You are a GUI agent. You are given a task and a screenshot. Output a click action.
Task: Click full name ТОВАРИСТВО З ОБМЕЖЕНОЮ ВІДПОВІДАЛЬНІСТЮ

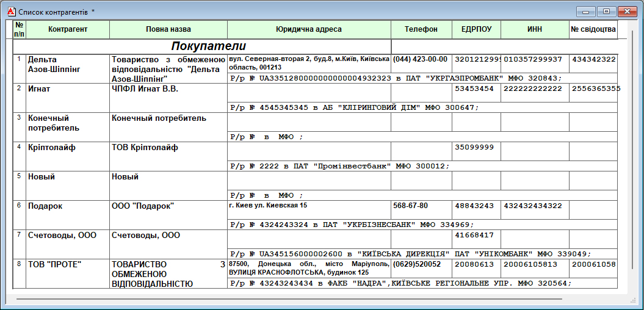pyautogui.click(x=168, y=273)
